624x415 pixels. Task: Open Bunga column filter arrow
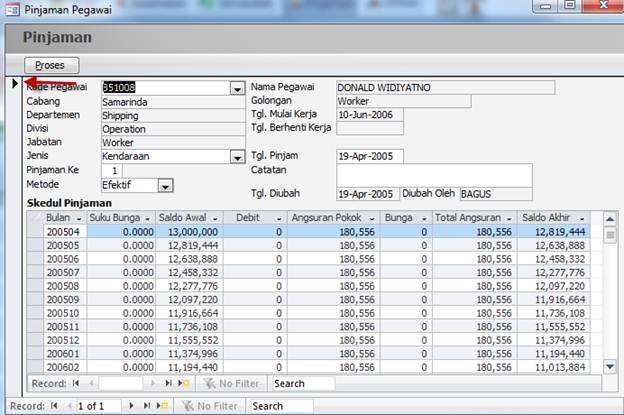point(424,218)
